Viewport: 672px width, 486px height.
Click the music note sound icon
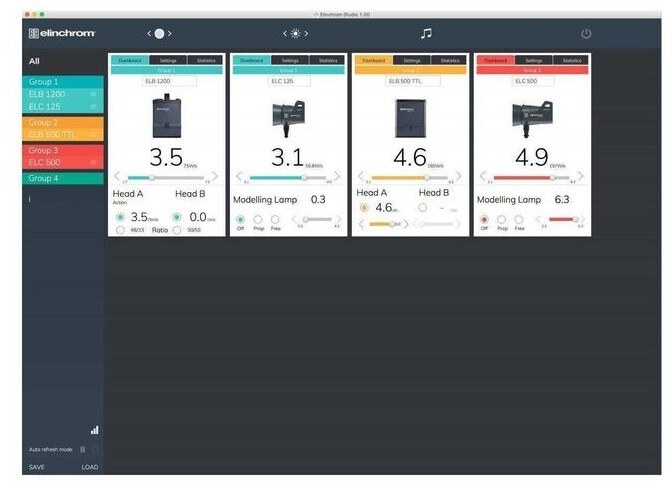pos(426,34)
